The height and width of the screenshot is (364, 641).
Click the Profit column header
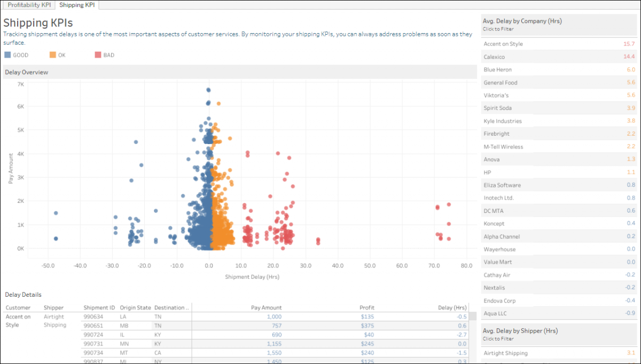pos(366,307)
